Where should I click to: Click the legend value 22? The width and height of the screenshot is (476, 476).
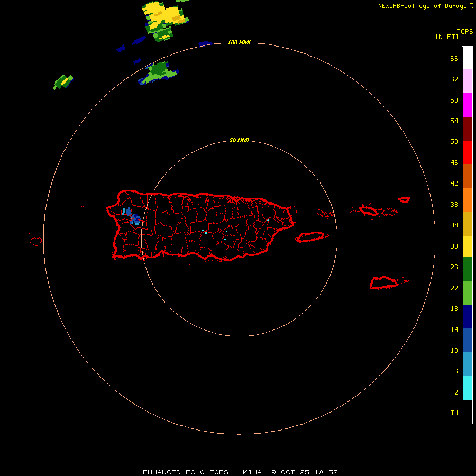tap(454, 288)
